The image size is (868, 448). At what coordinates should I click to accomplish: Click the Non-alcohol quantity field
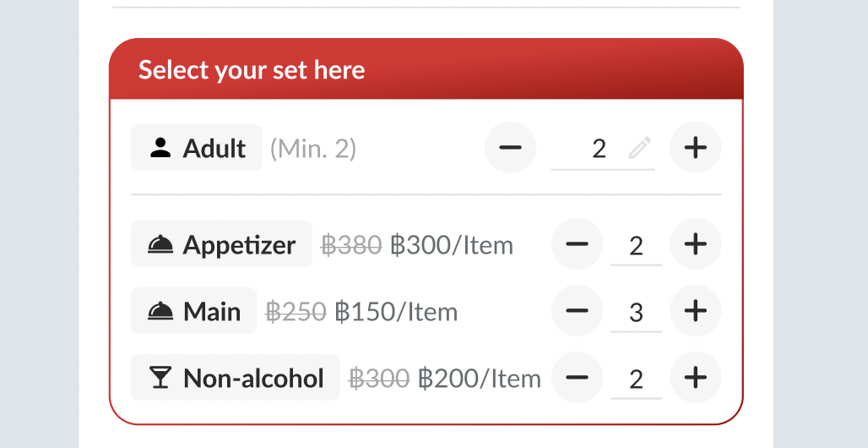coord(636,378)
